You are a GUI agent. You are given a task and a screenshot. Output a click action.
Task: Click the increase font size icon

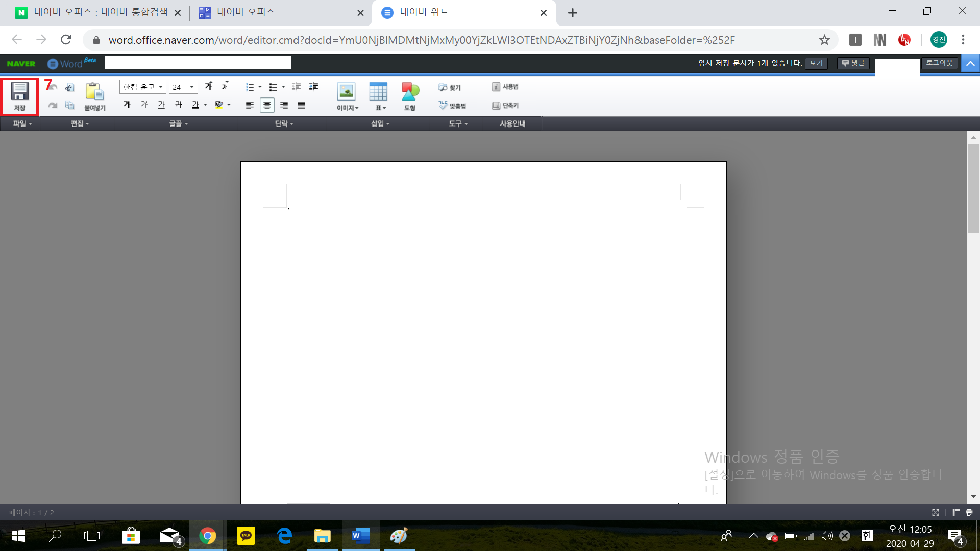(208, 86)
